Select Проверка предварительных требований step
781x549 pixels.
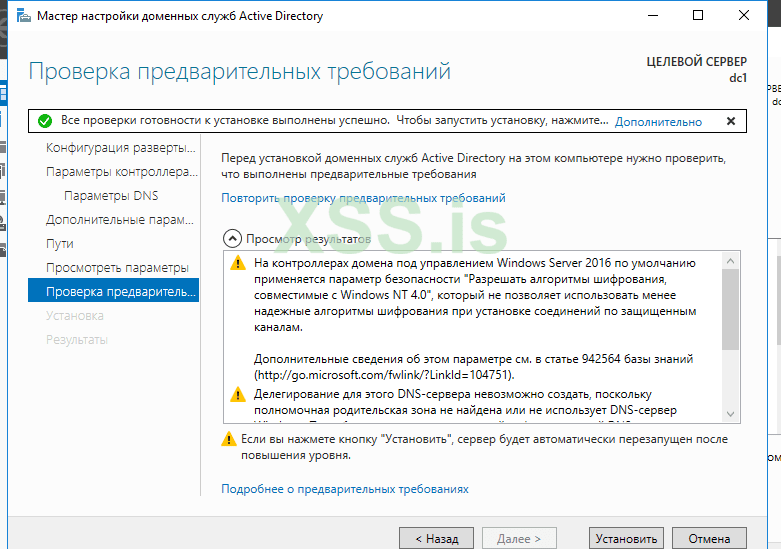(114, 291)
